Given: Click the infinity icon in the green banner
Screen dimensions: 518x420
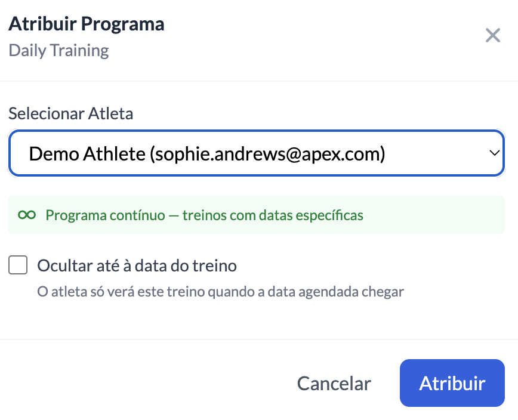Looking at the screenshot, I should (26, 215).
